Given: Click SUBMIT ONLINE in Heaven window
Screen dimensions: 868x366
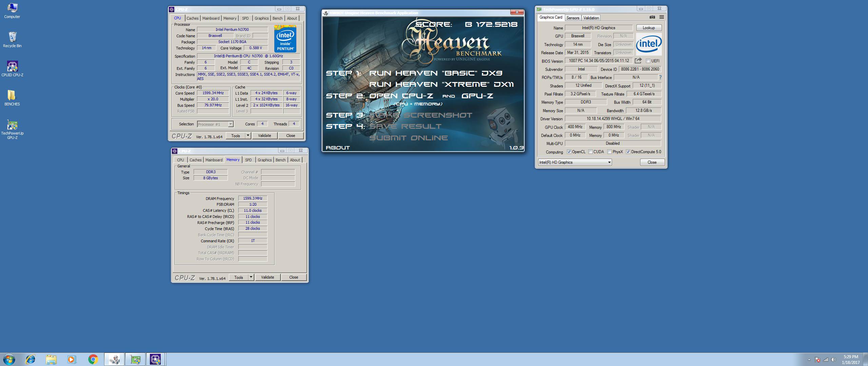Looking at the screenshot, I should click(x=409, y=138).
